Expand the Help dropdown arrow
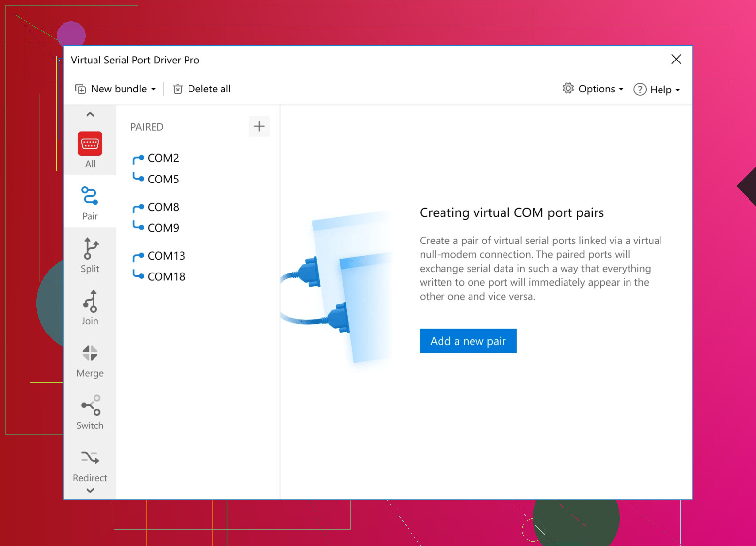 pyautogui.click(x=678, y=90)
